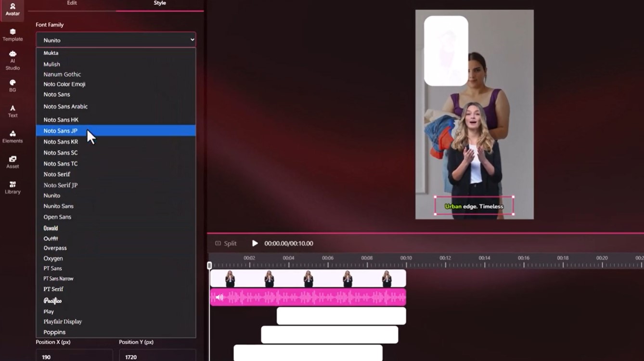Open the Asset panel

coord(12,163)
